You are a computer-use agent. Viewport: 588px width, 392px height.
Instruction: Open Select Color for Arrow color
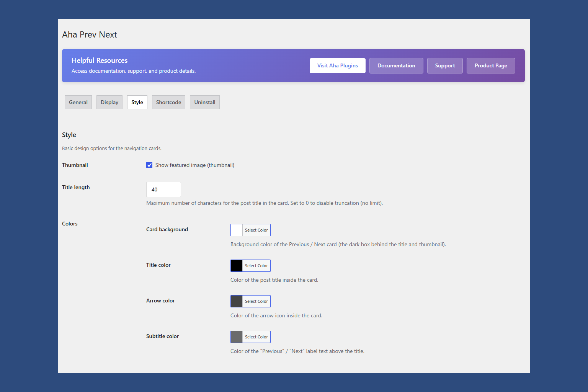[x=256, y=301]
